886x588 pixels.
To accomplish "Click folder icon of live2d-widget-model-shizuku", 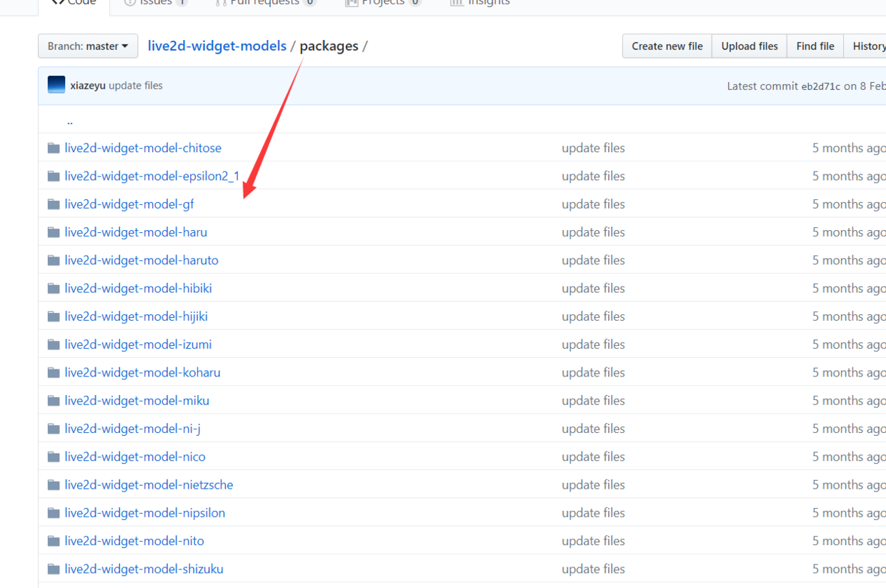I will [x=54, y=569].
